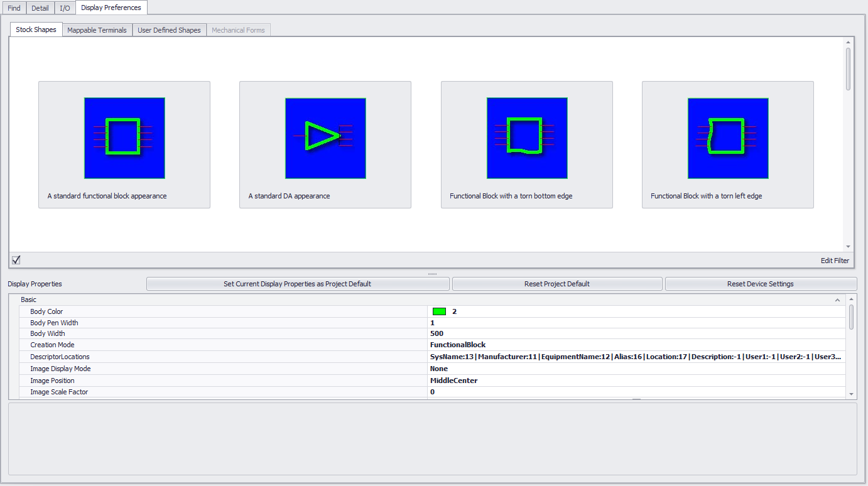The image size is (868, 486).
Task: Set Current Display Properties as Project Default
Action: (x=298, y=284)
